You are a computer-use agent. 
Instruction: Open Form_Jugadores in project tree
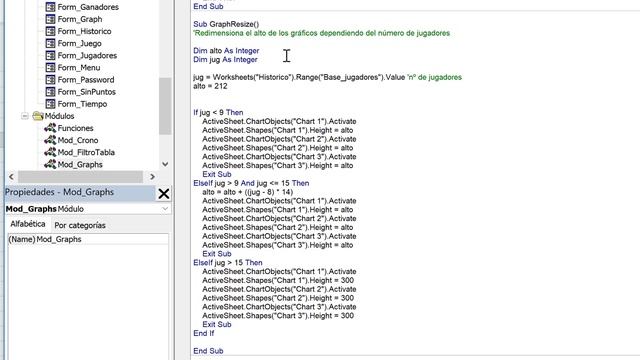[x=87, y=56]
